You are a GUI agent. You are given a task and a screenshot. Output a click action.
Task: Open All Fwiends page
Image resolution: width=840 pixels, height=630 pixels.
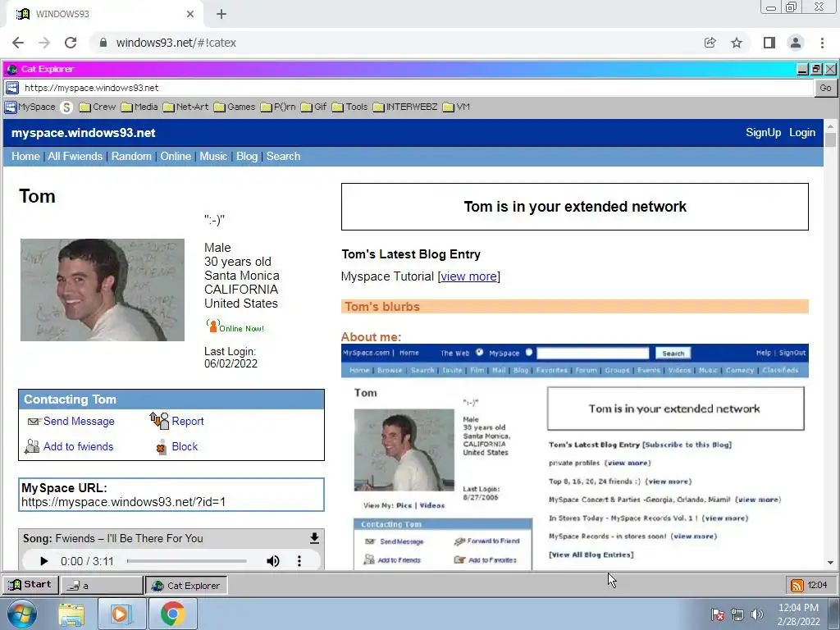coord(75,157)
